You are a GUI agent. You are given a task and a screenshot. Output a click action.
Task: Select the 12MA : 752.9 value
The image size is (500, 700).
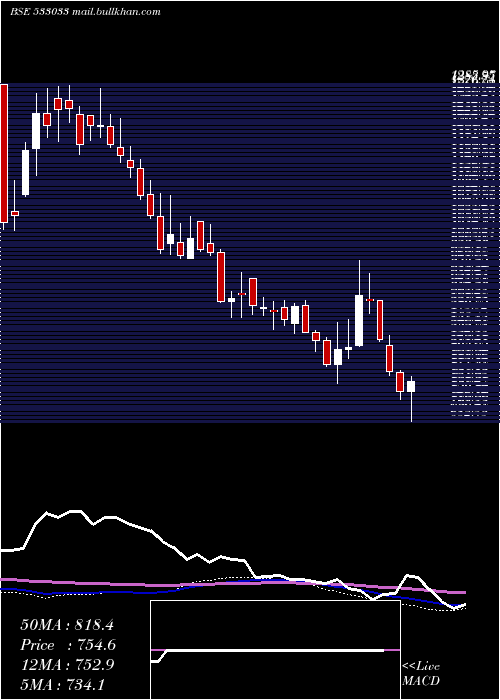(67, 664)
